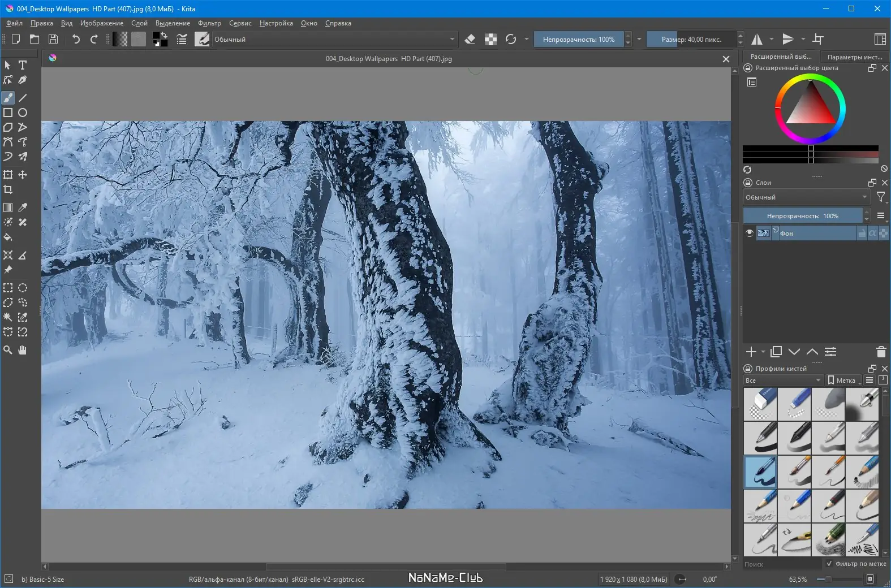Hide the Фон layer with eye icon

pyautogui.click(x=750, y=233)
